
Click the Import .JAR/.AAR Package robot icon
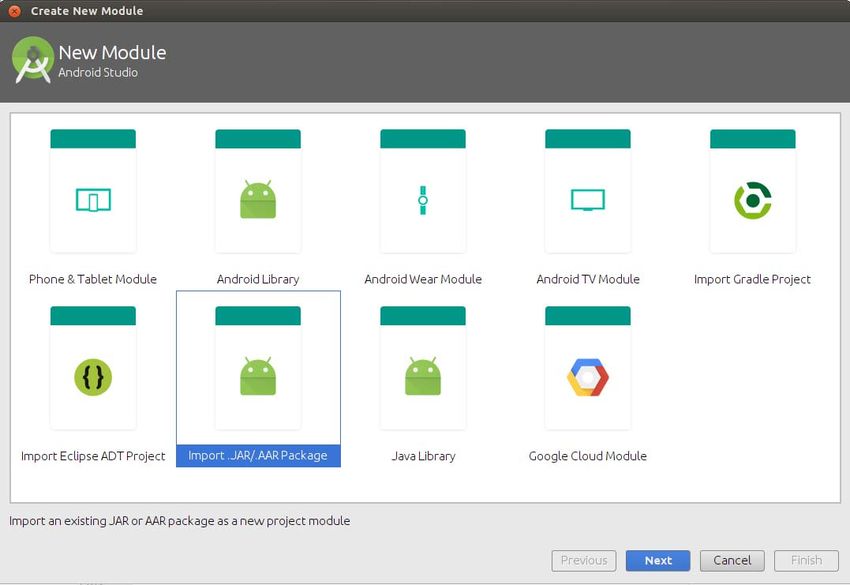click(x=258, y=376)
